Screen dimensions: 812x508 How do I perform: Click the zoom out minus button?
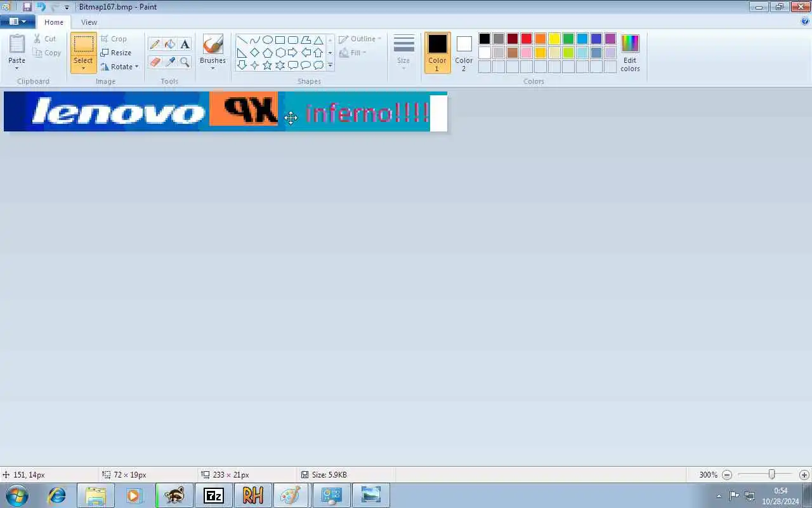(x=727, y=475)
